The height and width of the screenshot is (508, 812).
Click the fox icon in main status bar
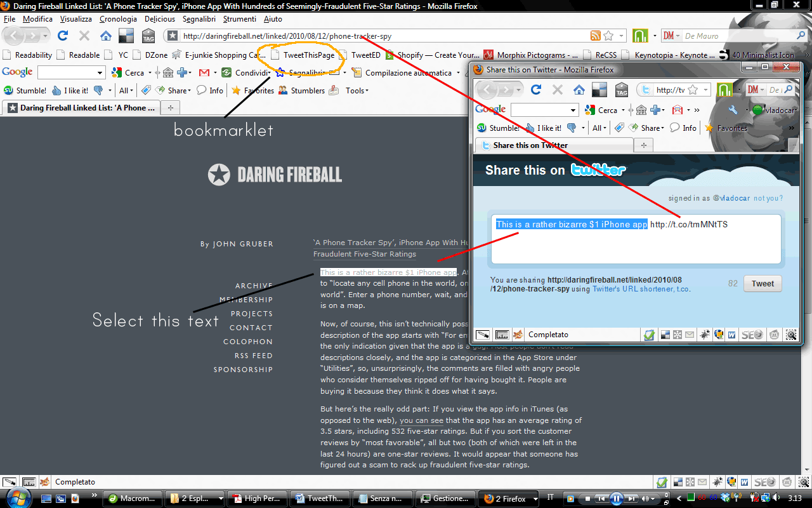coord(44,483)
